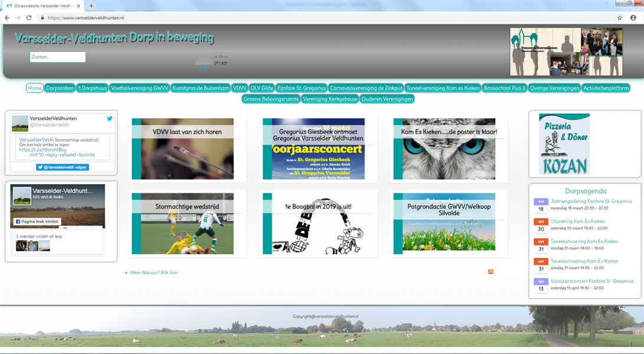This screenshot has height=354, width=644.
Task: Open the Dorpszaken menu item
Action: pos(60,88)
